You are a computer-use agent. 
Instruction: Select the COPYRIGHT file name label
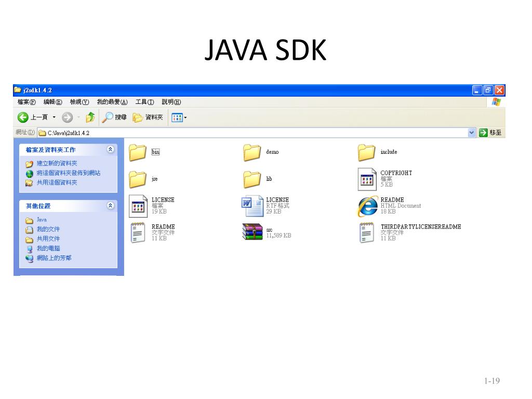pos(396,173)
